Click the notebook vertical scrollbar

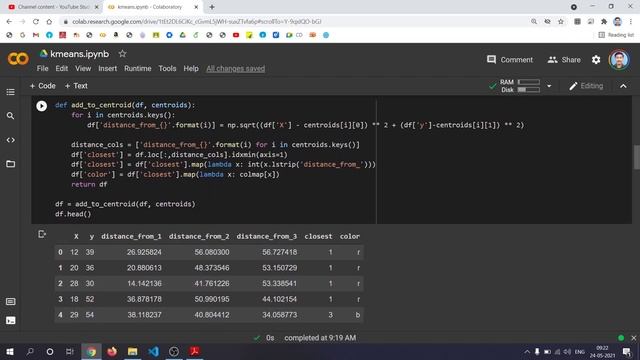[636, 157]
